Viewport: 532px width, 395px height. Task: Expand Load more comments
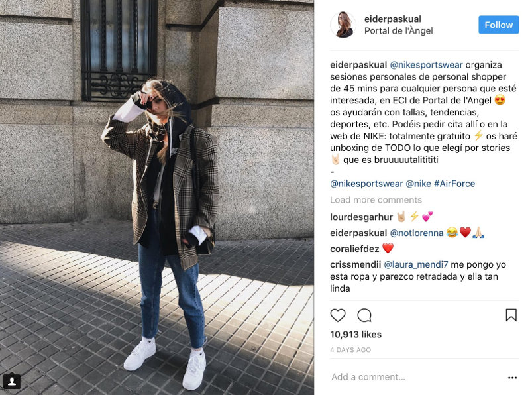tap(376, 200)
